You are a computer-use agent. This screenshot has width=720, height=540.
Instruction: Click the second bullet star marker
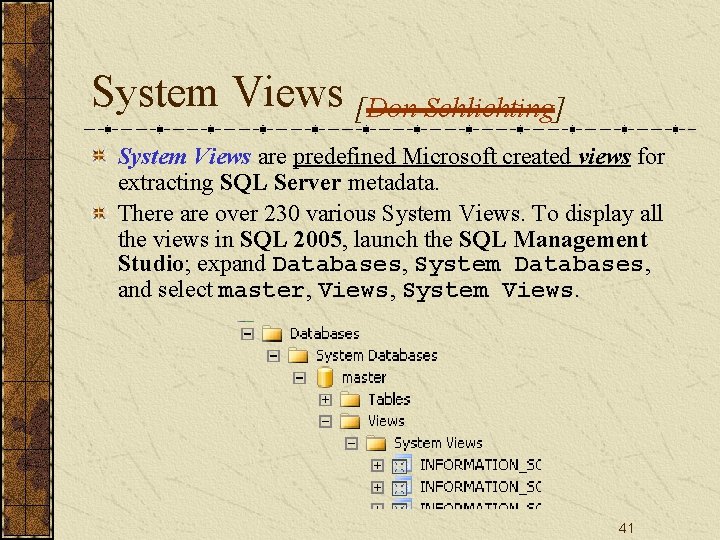tap(99, 213)
